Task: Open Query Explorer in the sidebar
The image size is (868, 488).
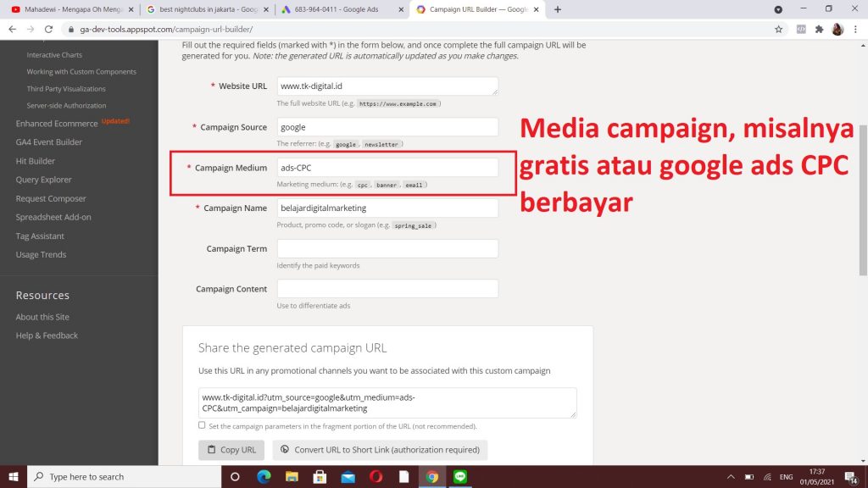Action: [43, 180]
